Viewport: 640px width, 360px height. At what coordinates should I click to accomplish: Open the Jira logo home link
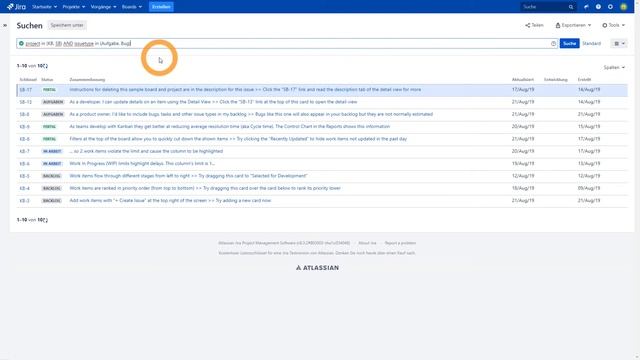point(16,7)
